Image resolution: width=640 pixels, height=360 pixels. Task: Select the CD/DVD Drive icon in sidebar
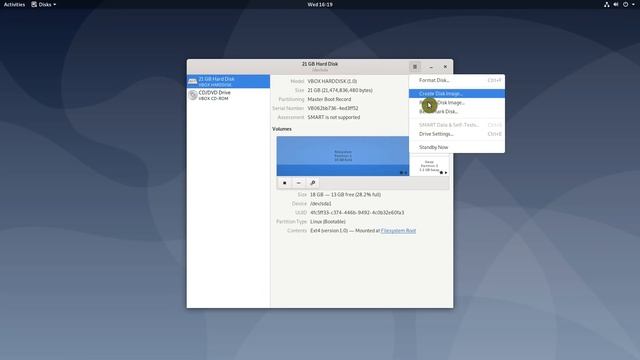click(193, 95)
